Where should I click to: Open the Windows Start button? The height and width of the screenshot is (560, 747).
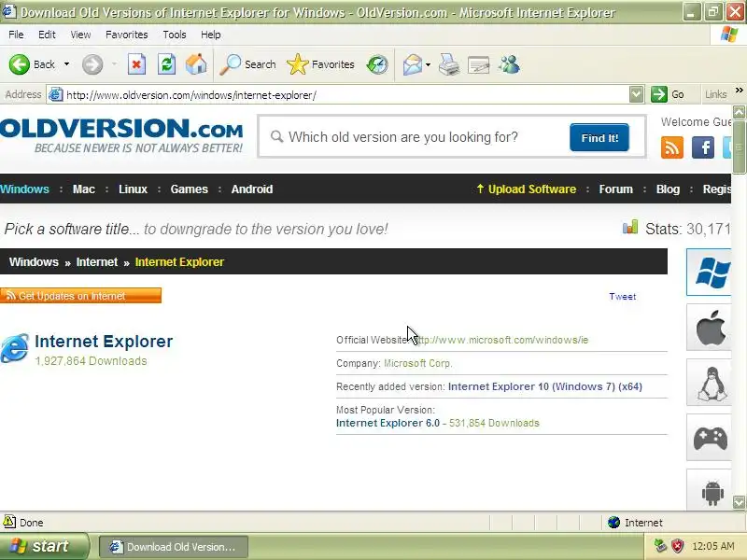[44, 546]
